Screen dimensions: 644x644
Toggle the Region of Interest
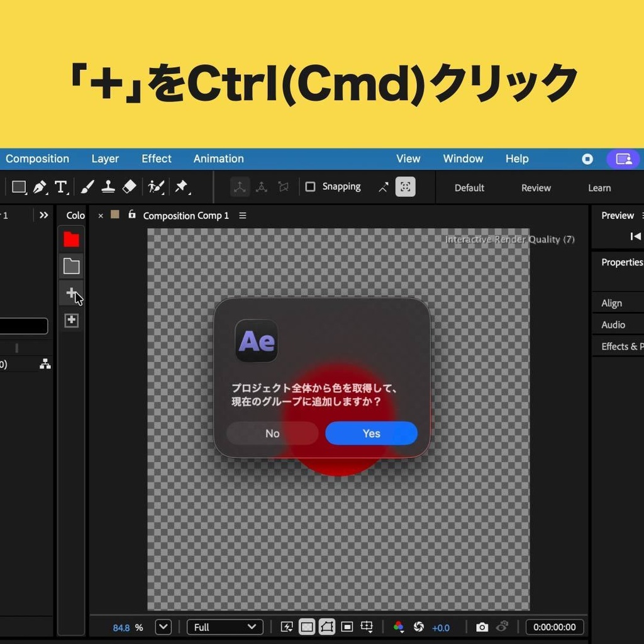[346, 627]
